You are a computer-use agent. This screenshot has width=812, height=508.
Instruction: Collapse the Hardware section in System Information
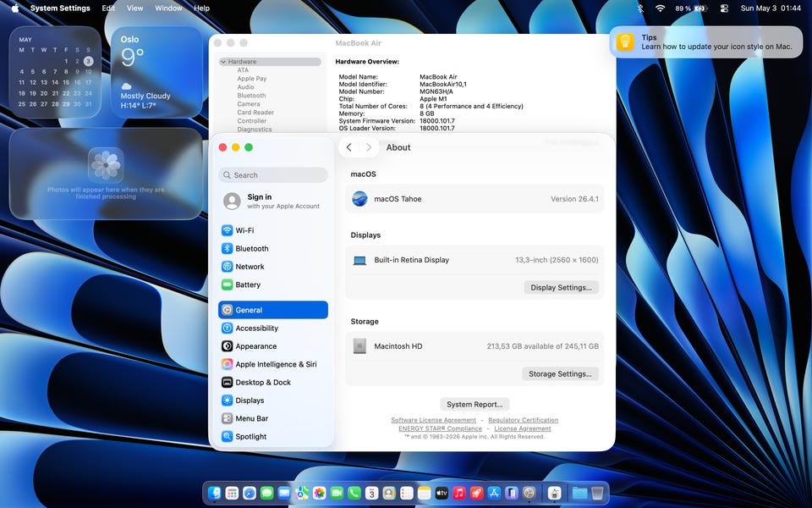(x=223, y=62)
